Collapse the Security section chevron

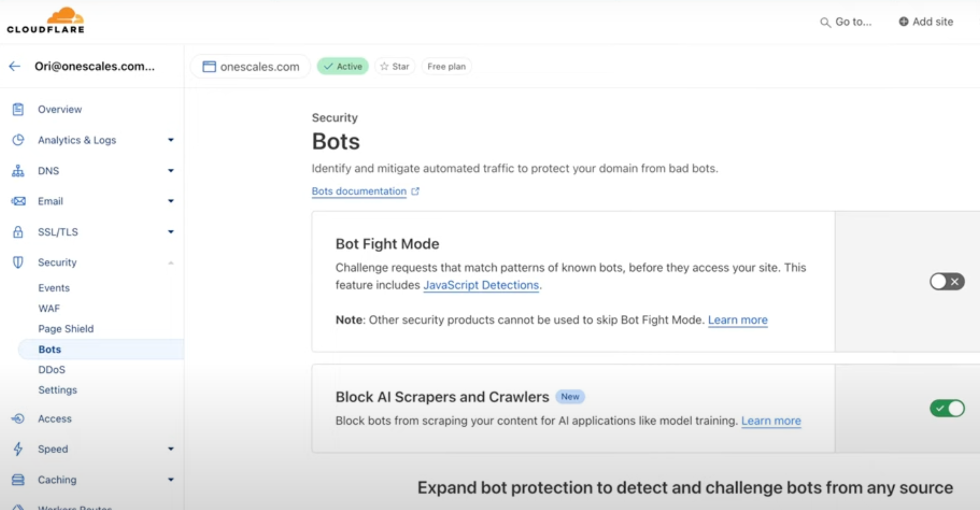coord(170,263)
